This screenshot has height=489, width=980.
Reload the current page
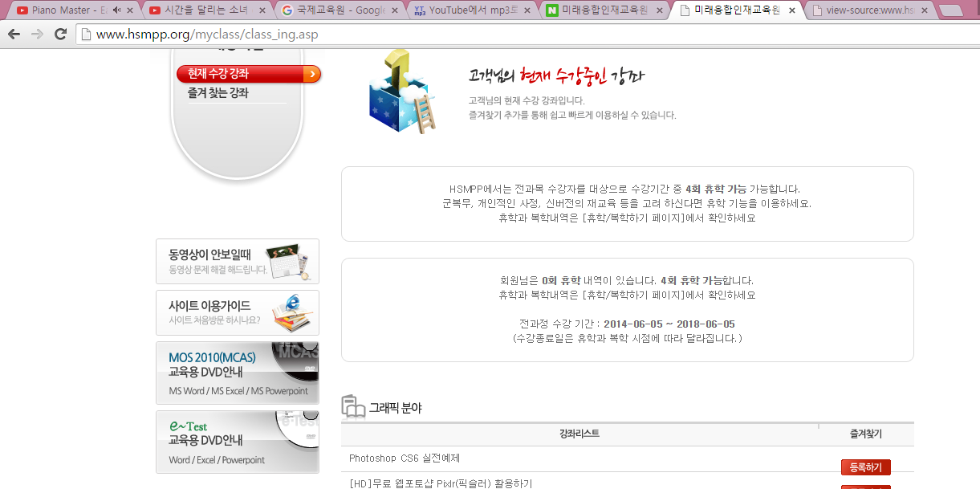click(x=60, y=35)
